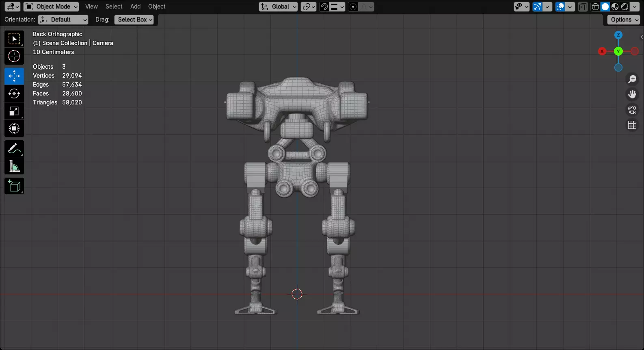Viewport: 644px width, 350px height.
Task: Activate the Transform tool
Action: [14, 128]
